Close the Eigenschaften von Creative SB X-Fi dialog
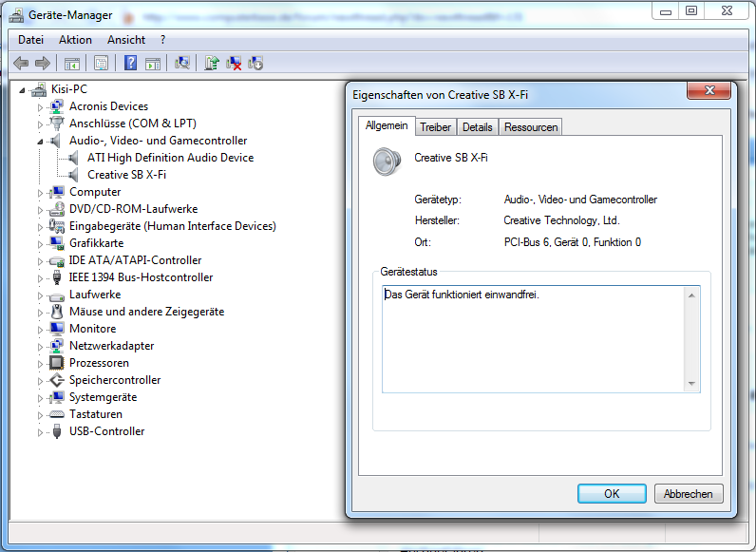This screenshot has width=756, height=552. 709,90
